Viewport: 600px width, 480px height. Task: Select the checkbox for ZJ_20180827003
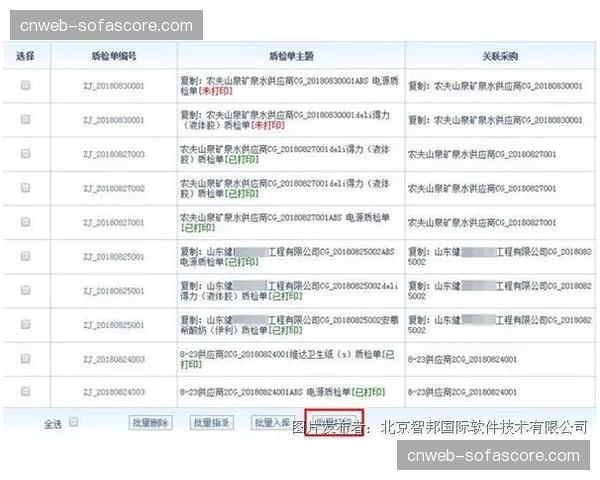[26, 153]
